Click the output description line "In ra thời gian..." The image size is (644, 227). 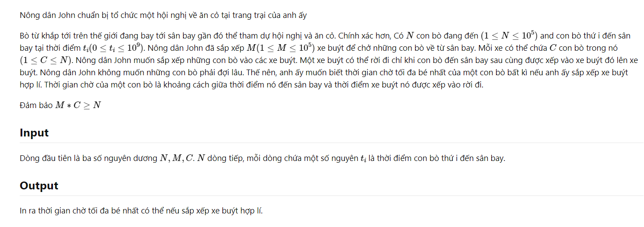coord(141,211)
